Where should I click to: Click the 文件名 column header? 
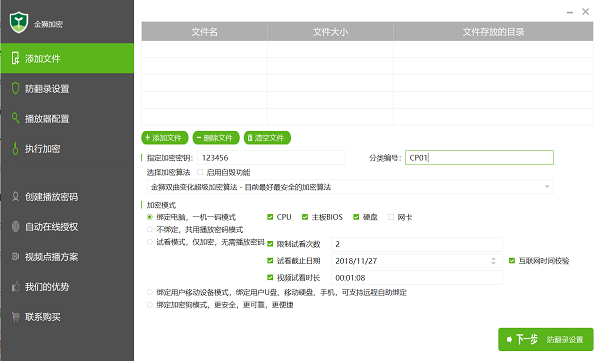click(204, 32)
